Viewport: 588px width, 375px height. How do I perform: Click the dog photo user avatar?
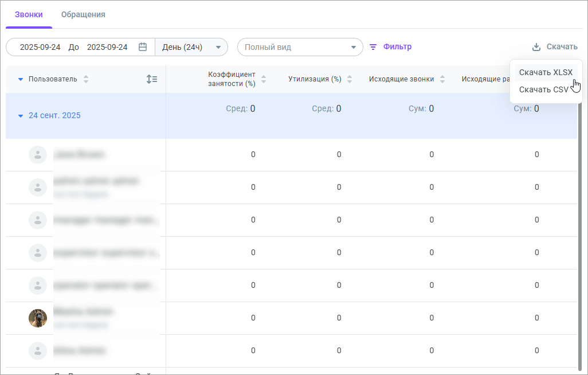[x=38, y=318]
